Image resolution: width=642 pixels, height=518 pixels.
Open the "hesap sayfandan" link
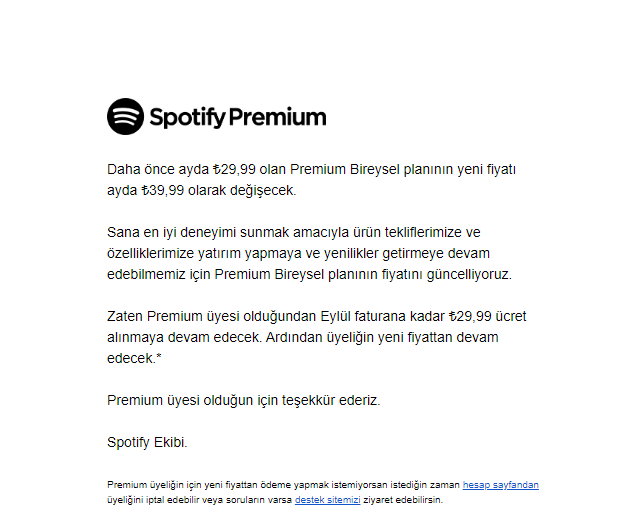coord(501,485)
